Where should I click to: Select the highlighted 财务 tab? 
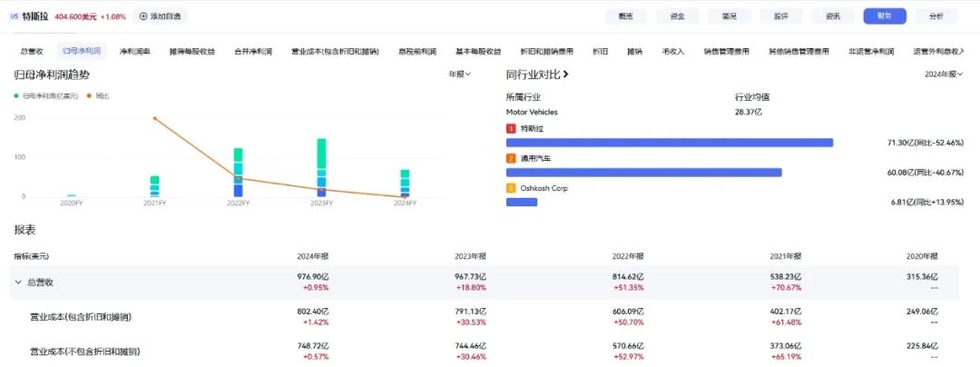point(885,17)
